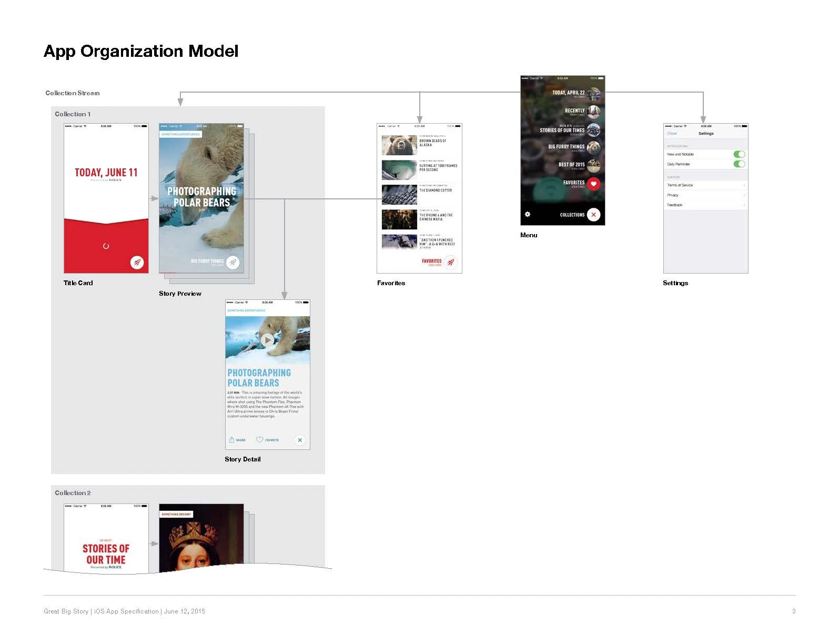
Task: Open The Diamond Cutter thumbnail
Action: click(x=399, y=195)
